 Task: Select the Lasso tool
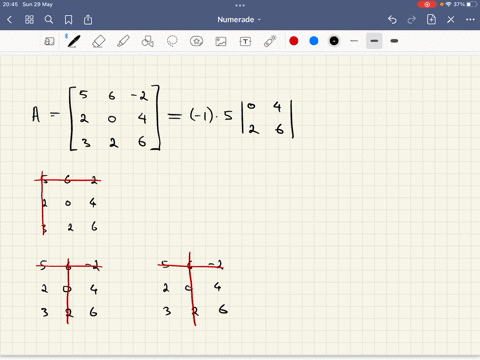(x=172, y=41)
